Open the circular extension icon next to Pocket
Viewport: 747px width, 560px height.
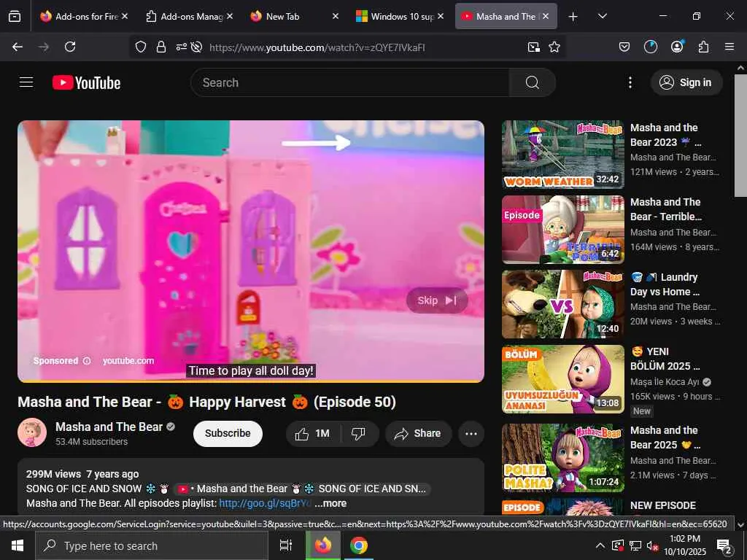(x=650, y=47)
